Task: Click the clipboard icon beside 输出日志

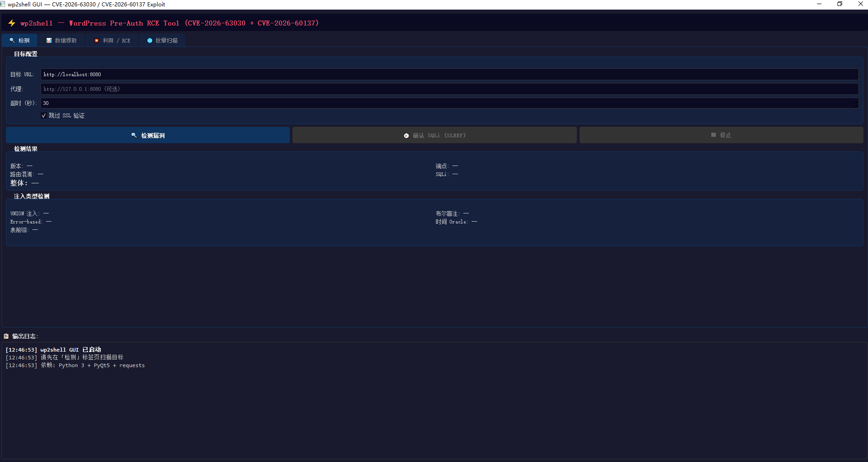Action: click(x=6, y=336)
